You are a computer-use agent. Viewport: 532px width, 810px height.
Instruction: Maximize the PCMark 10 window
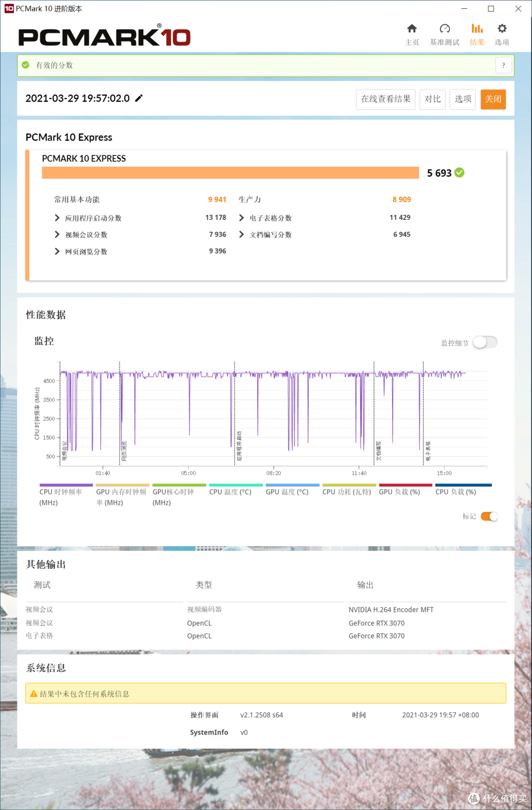[491, 8]
